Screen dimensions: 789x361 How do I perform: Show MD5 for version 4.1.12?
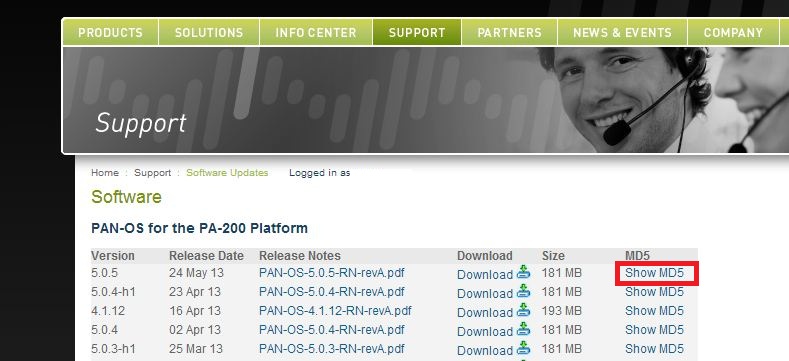pyautogui.click(x=654, y=311)
